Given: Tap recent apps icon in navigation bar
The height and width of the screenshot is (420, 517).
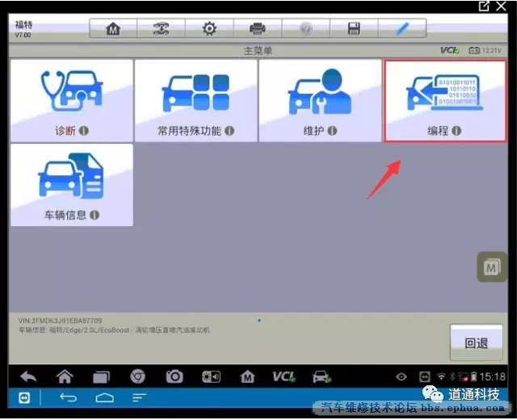Looking at the screenshot, I should click(x=101, y=377).
